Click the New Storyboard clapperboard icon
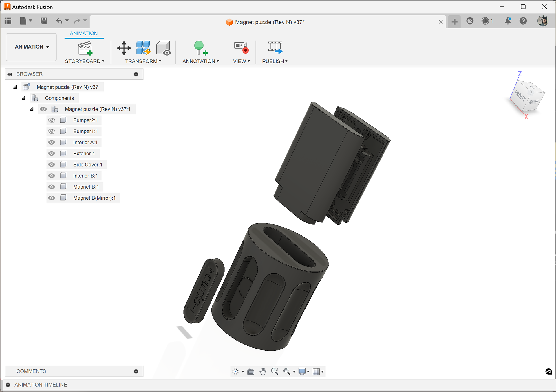The width and height of the screenshot is (556, 392). pos(85,48)
